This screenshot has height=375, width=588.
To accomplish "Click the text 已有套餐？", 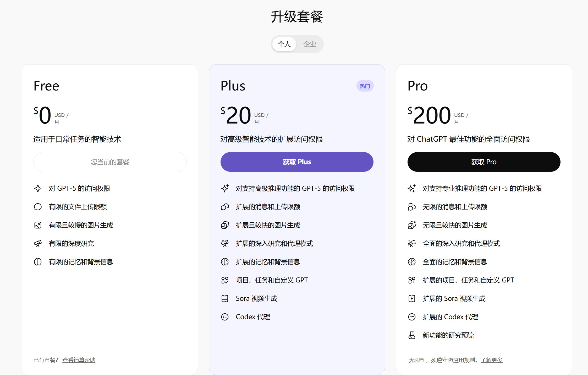I will coord(46,360).
